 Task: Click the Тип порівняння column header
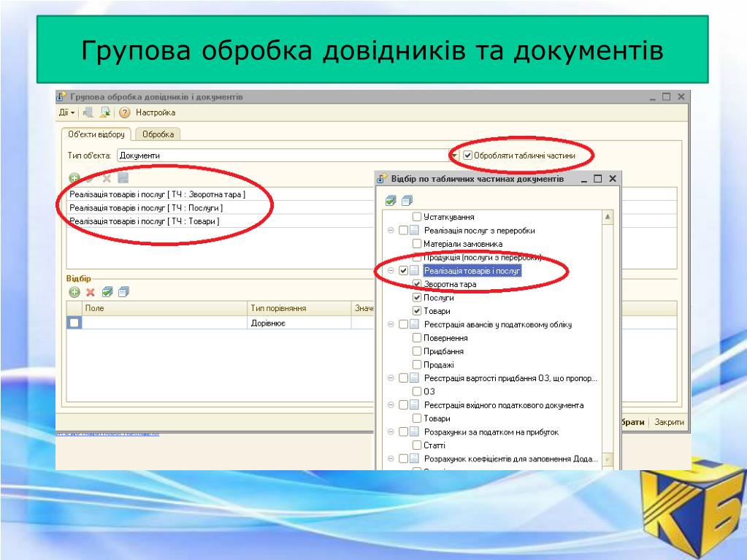[299, 308]
